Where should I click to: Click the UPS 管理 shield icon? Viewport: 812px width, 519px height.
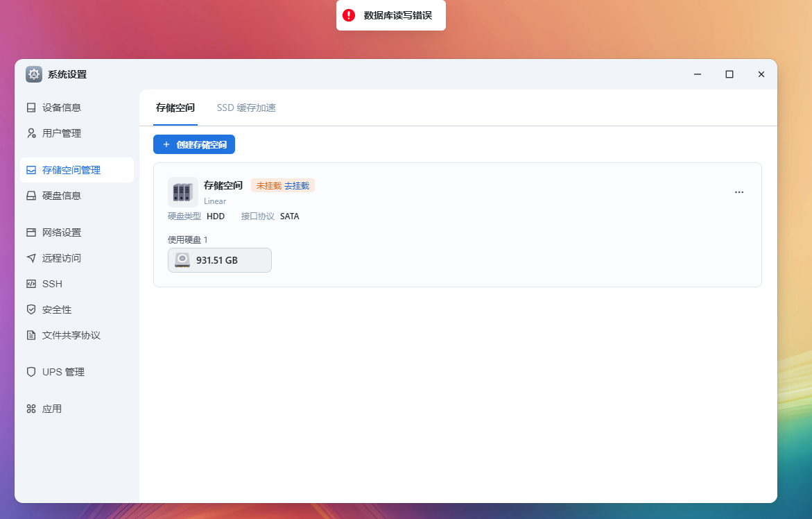(31, 373)
